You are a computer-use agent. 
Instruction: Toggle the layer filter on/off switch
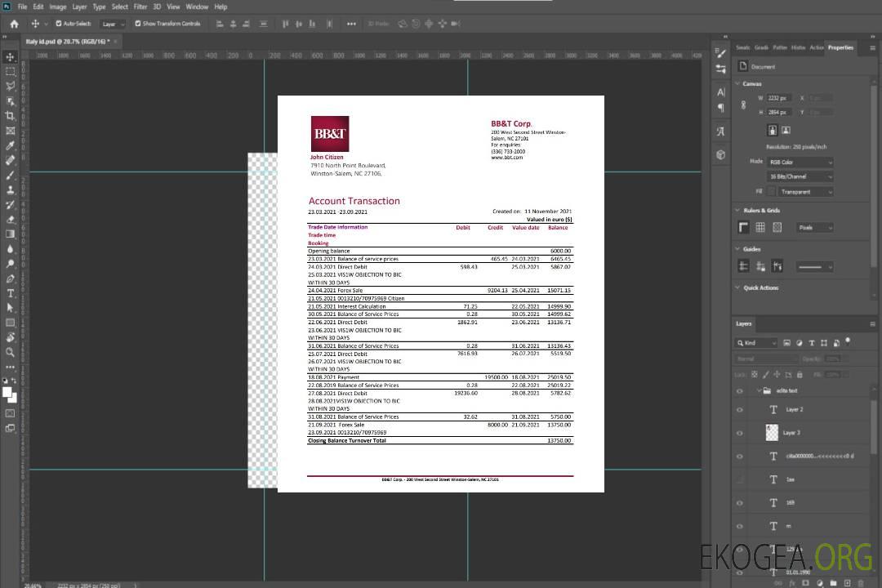pos(848,341)
